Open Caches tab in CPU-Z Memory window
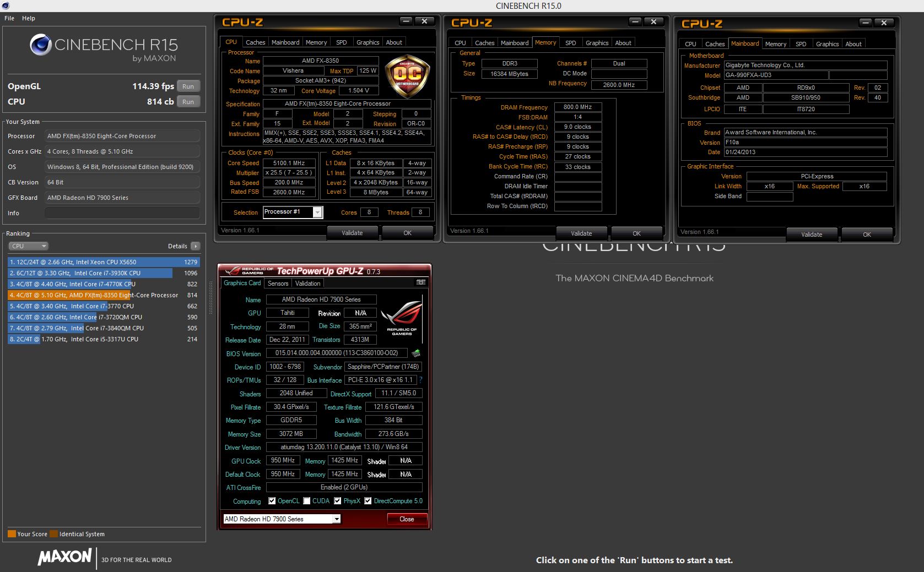The width and height of the screenshot is (924, 572). click(x=484, y=43)
